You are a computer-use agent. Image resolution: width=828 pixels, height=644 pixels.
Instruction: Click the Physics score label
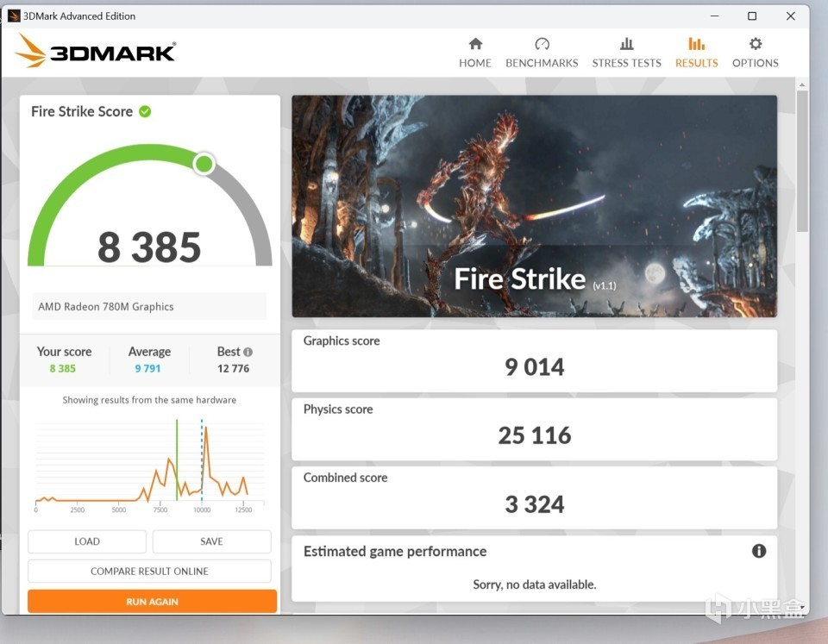(338, 410)
